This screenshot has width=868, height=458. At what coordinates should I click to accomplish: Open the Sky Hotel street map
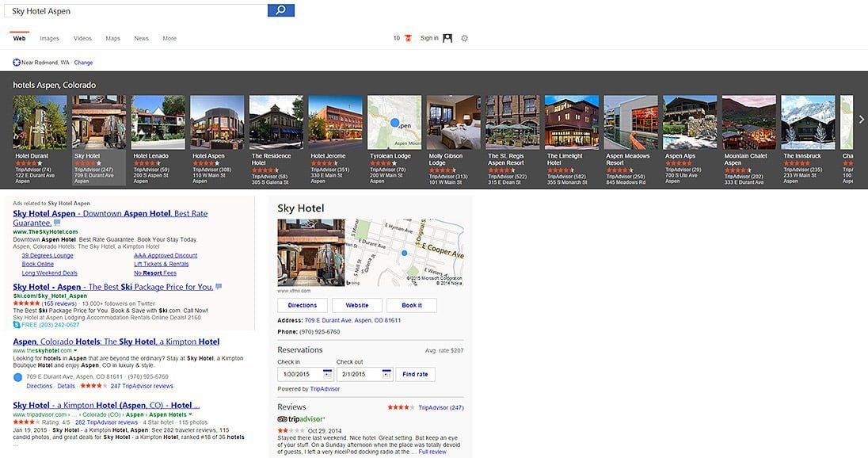pyautogui.click(x=405, y=253)
